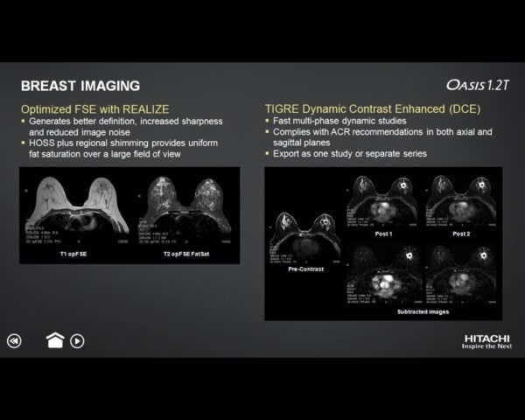Screen dimensions: 525x420
Task: Click the 'T1 opFSE' caption label
Action: coord(73,254)
